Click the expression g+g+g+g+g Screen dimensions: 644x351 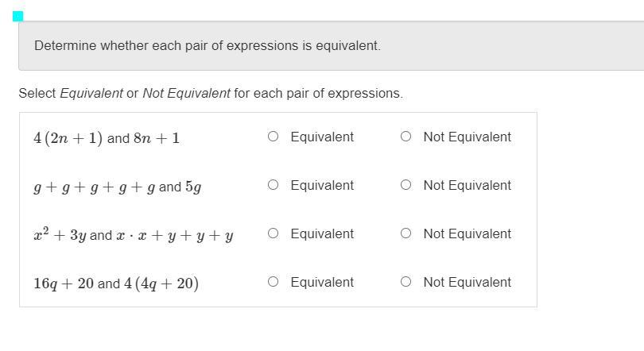point(94,187)
